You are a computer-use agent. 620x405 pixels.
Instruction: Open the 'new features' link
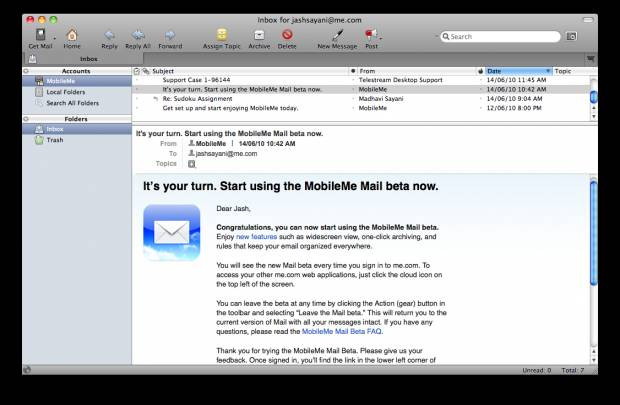[256, 237]
